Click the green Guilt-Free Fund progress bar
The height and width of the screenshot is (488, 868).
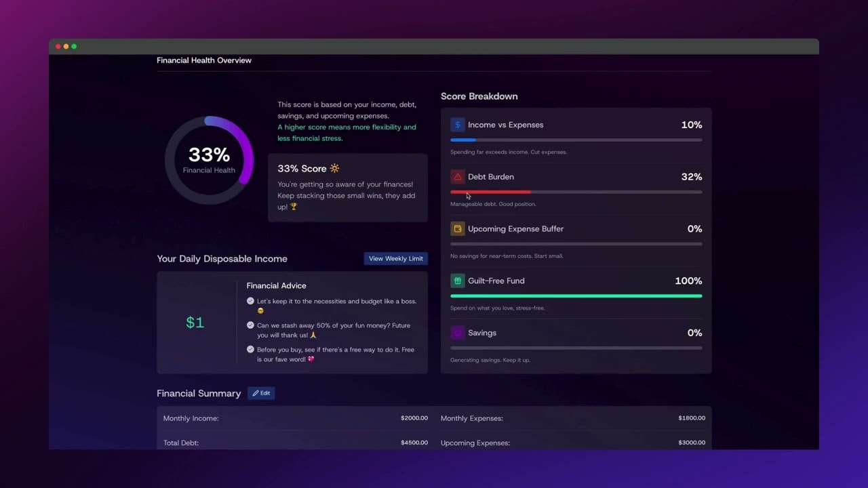(x=576, y=296)
